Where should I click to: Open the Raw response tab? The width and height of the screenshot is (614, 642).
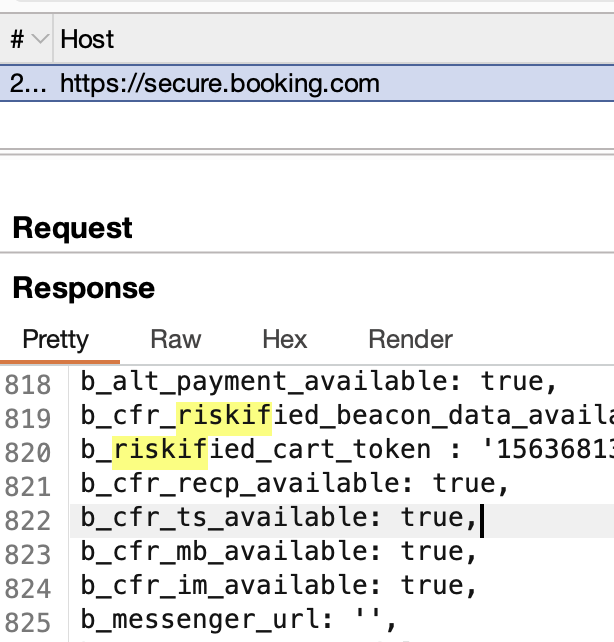(176, 339)
